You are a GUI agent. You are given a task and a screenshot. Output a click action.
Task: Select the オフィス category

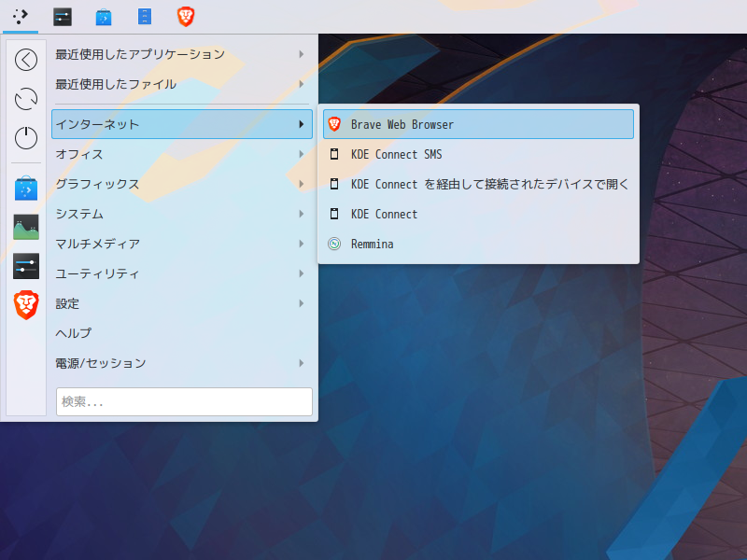[x=181, y=154]
